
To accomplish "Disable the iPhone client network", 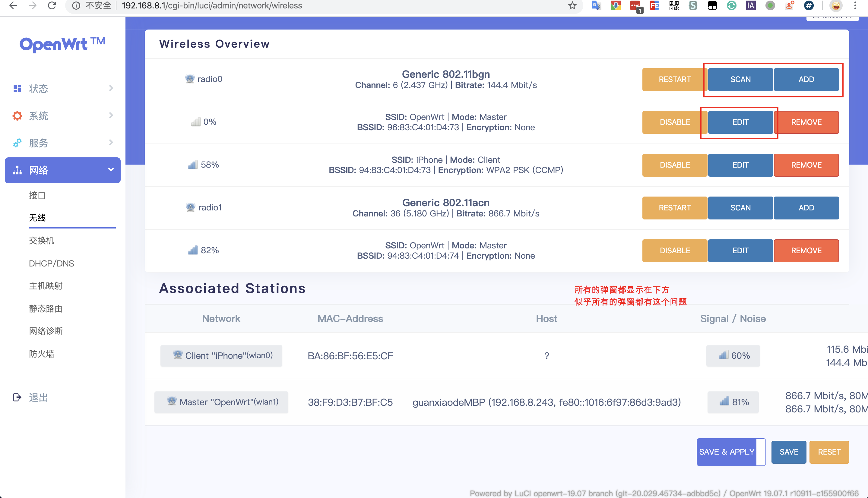I will (x=674, y=165).
